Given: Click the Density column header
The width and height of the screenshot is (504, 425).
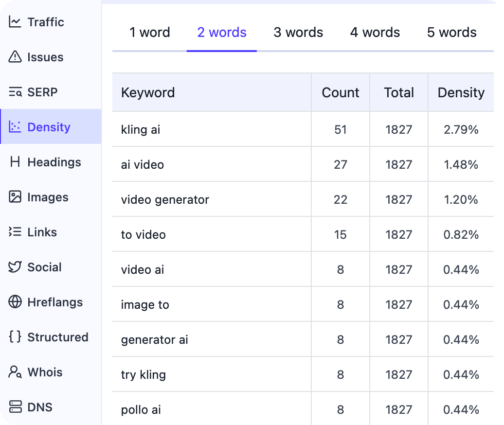Looking at the screenshot, I should [x=461, y=92].
